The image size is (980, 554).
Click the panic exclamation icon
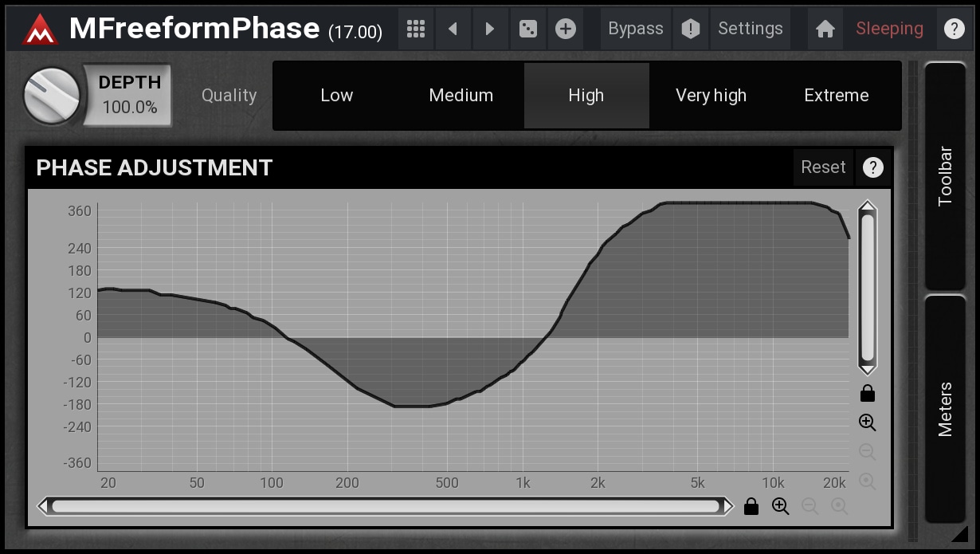click(691, 29)
